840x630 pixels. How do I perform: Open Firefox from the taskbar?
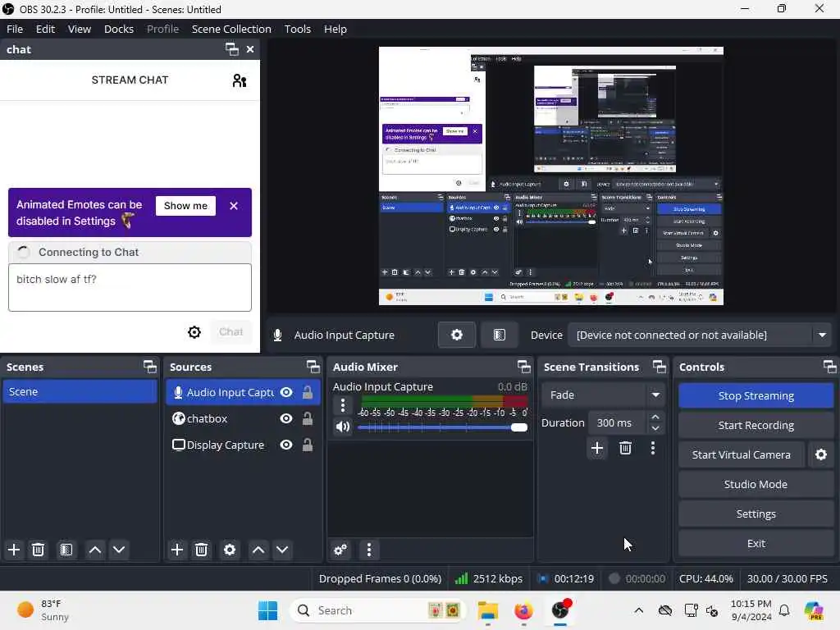523,610
